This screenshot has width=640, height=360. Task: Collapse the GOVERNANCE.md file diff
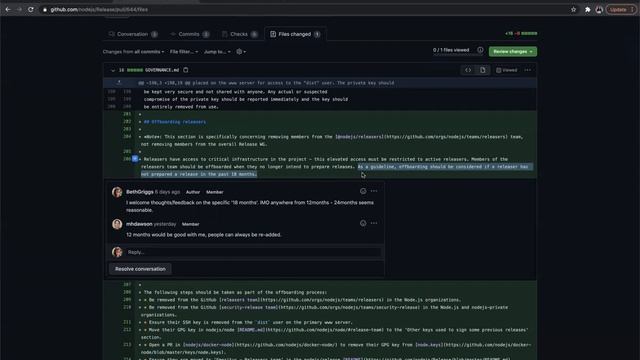[x=113, y=70]
